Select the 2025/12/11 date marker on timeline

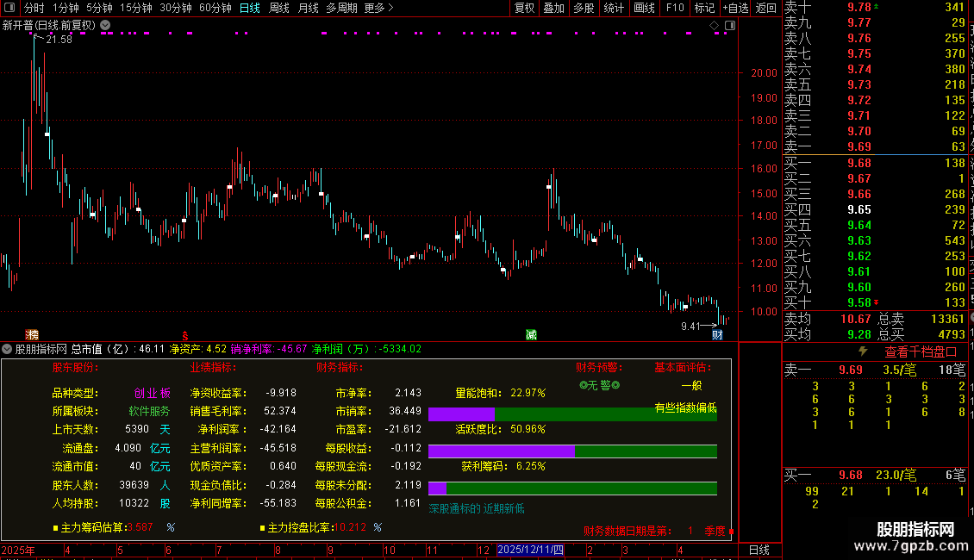click(x=530, y=550)
